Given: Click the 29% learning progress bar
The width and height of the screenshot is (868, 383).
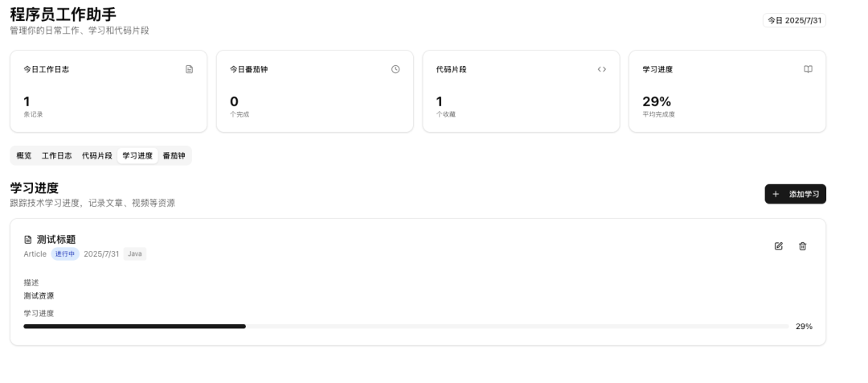Looking at the screenshot, I should [x=406, y=327].
